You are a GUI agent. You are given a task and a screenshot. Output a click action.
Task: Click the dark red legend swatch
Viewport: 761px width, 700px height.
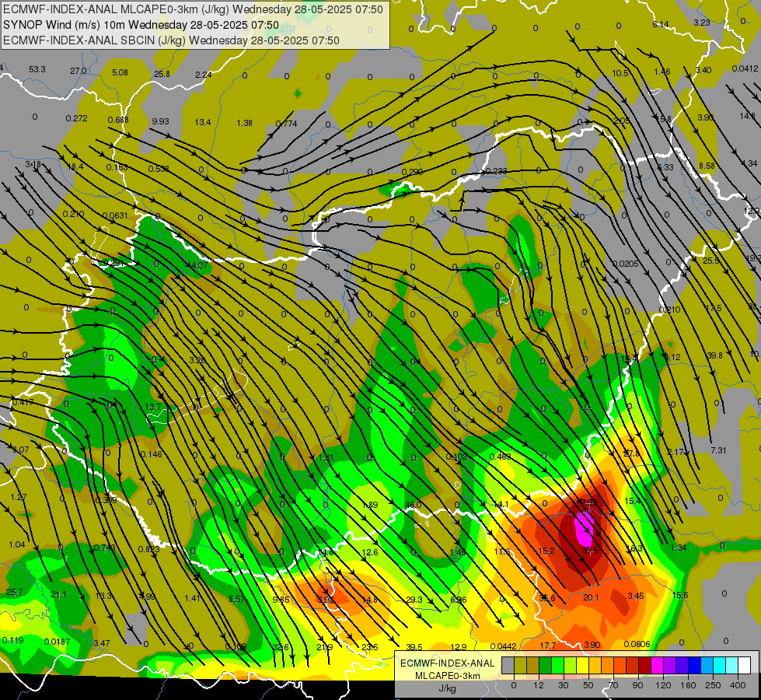pos(644,665)
